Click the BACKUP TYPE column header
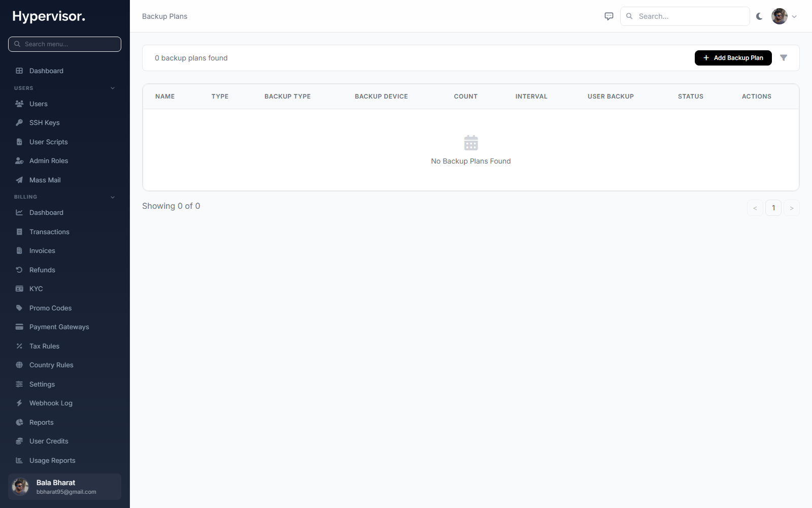The width and height of the screenshot is (812, 508). coord(288,97)
